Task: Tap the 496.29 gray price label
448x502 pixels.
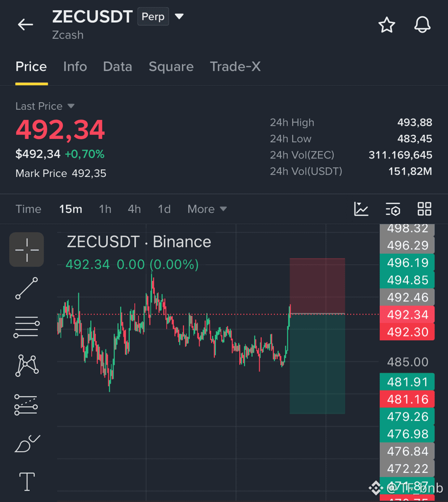Action: 407,245
